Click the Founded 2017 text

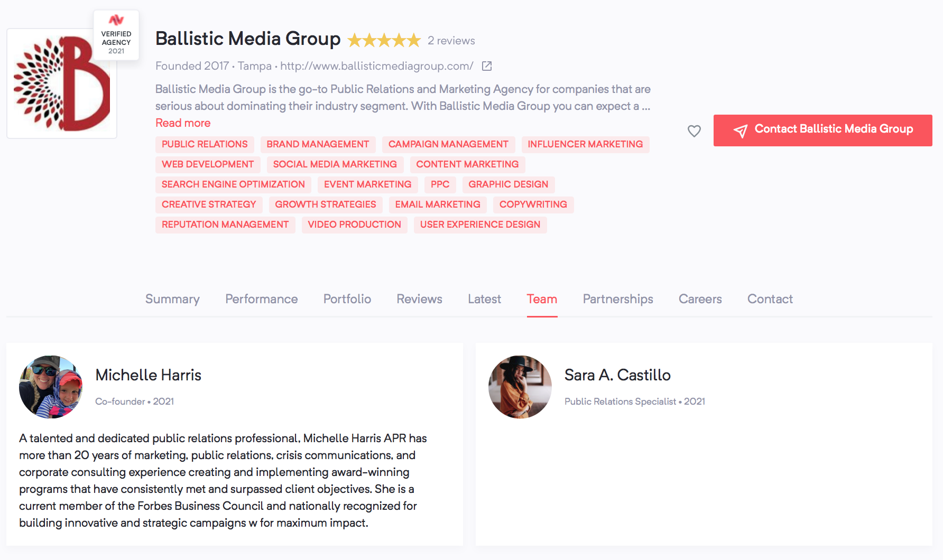click(192, 66)
